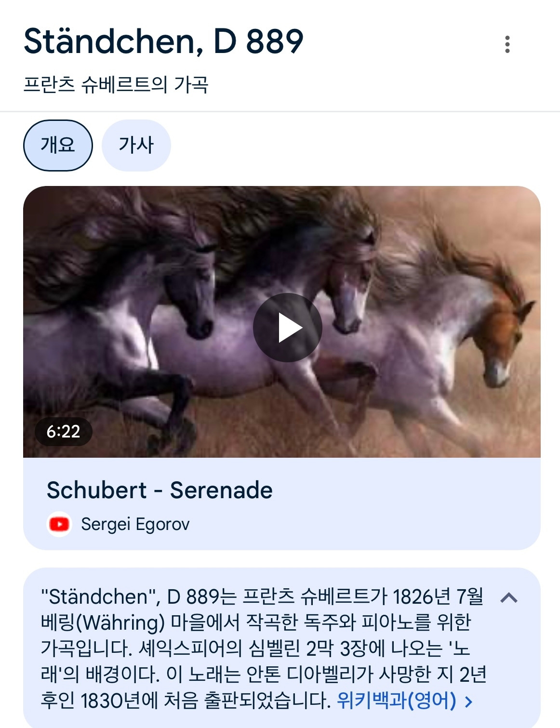Screen dimensions: 560x728
Task: Click the arrow next to 위키백과(영어)
Action: click(x=468, y=702)
